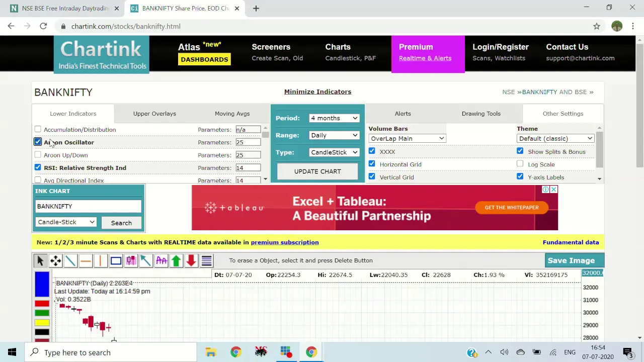This screenshot has height=362, width=644.
Task: Switch to the Moving Avgs tab
Action: [232, 114]
